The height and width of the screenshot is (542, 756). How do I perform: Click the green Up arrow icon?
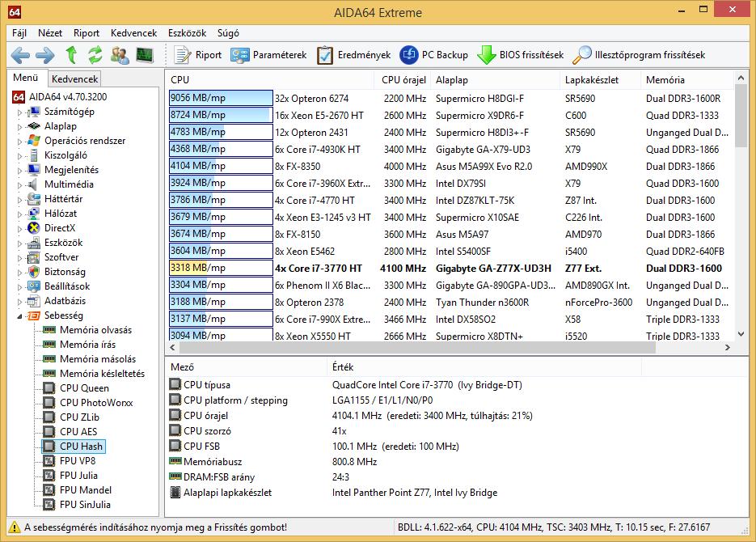(x=71, y=55)
